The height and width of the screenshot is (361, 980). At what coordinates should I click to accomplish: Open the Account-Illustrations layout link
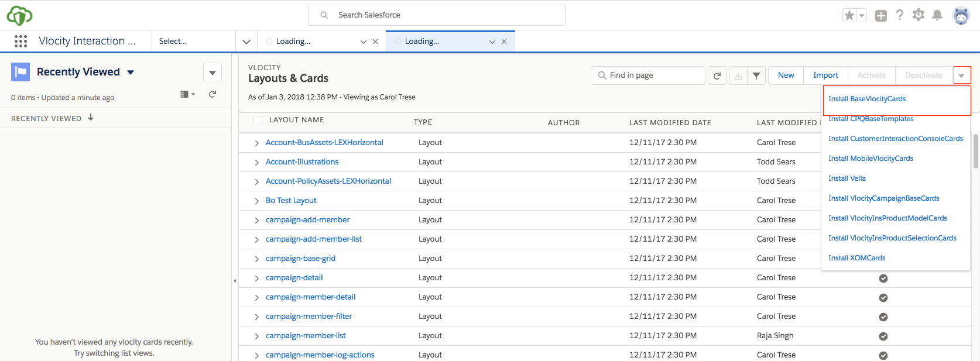302,162
